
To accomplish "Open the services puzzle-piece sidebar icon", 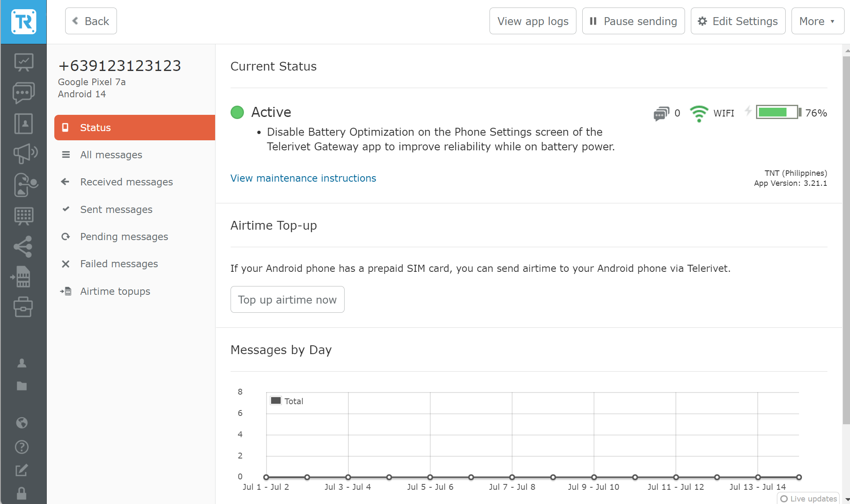I will coord(25,185).
